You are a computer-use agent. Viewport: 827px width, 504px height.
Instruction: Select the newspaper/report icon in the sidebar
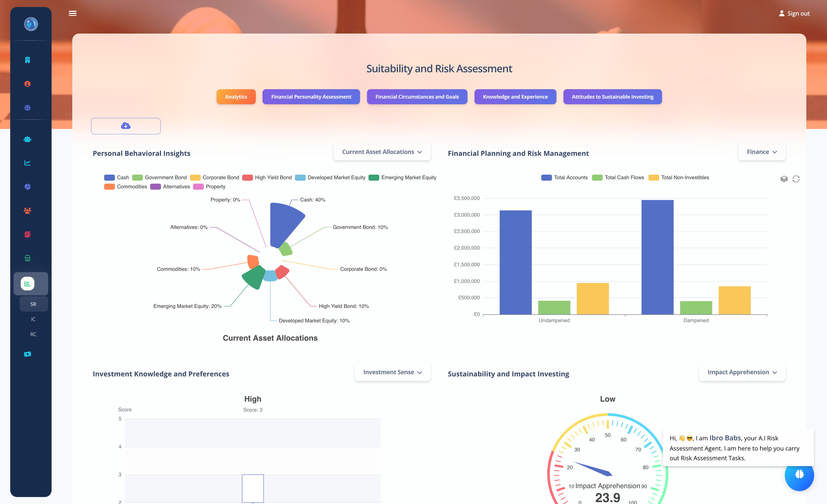coord(27,234)
